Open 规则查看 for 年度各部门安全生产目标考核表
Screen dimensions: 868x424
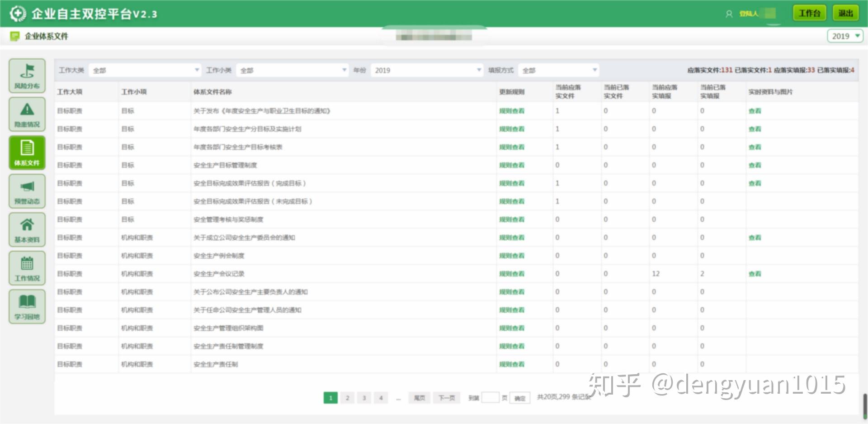(x=512, y=147)
